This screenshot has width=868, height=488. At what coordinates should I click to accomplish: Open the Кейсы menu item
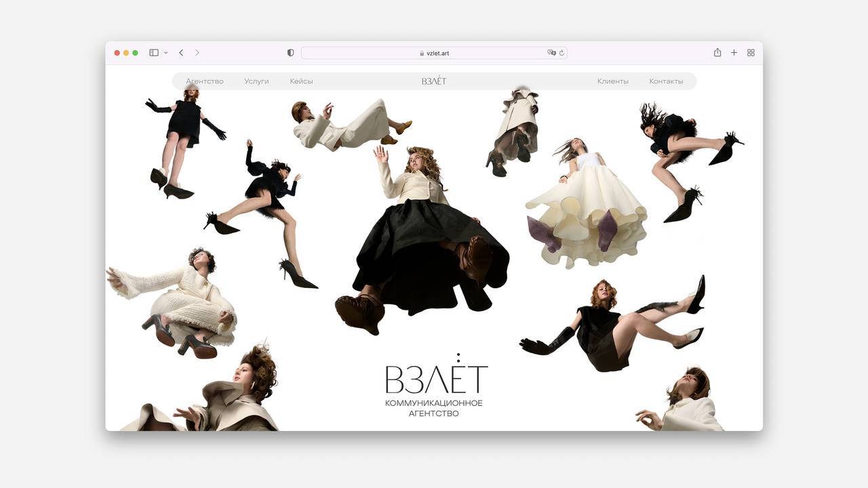[x=301, y=81]
